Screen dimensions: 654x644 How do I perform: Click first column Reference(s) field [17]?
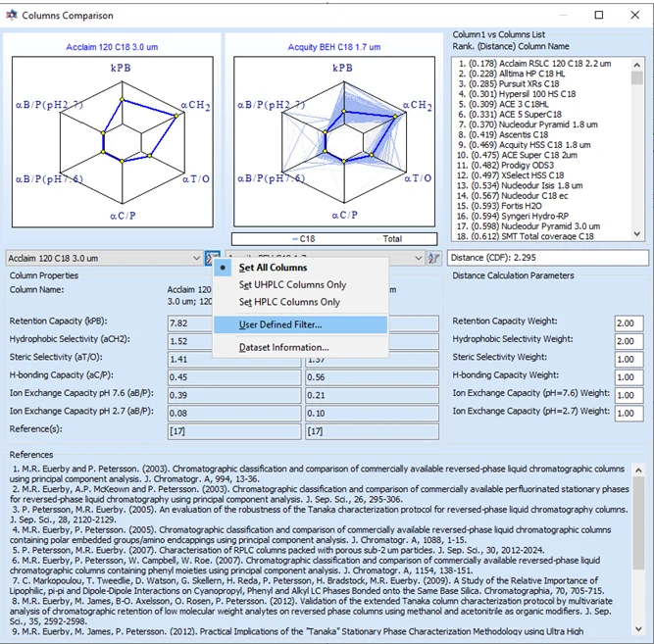(x=234, y=431)
